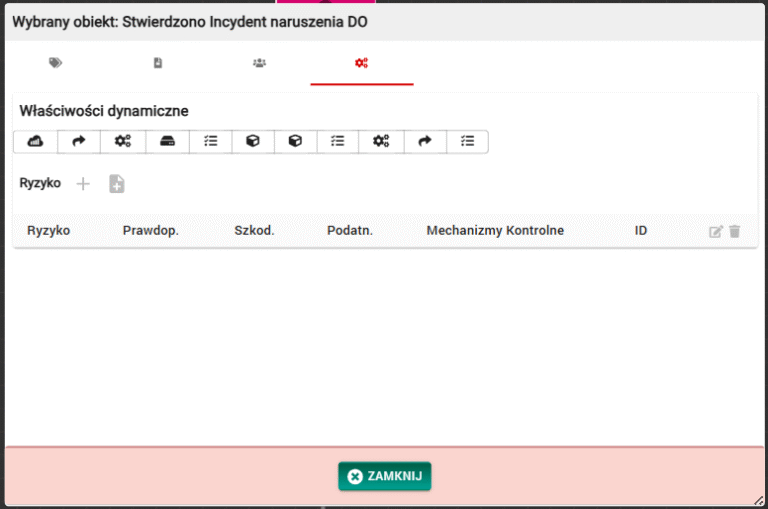The width and height of the screenshot is (768, 509).
Task: Open the users group tab
Action: pyautogui.click(x=259, y=63)
